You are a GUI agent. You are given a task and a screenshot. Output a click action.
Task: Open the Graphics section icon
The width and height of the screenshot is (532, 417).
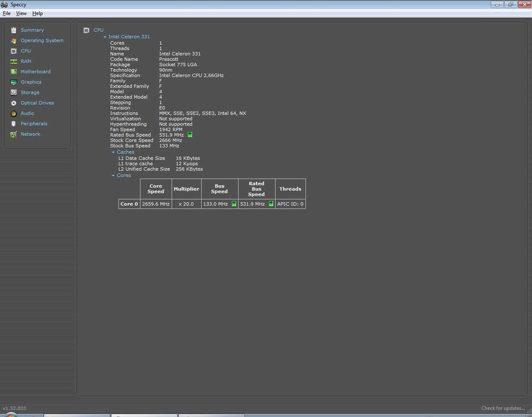pos(14,82)
